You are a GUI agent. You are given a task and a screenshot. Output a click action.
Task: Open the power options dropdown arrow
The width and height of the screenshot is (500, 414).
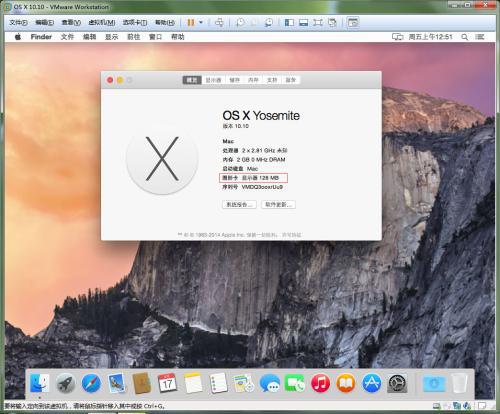201,22
